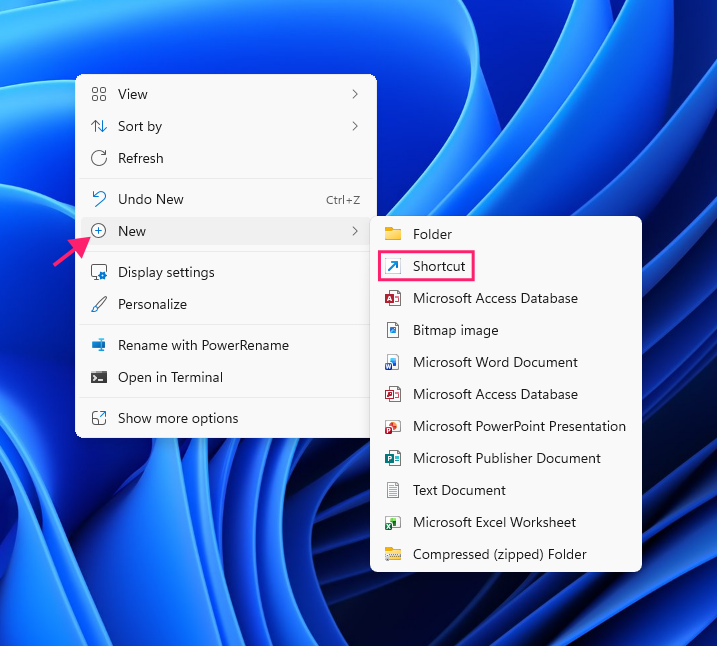
Task: Click the Bitmap image file icon
Action: pos(393,330)
